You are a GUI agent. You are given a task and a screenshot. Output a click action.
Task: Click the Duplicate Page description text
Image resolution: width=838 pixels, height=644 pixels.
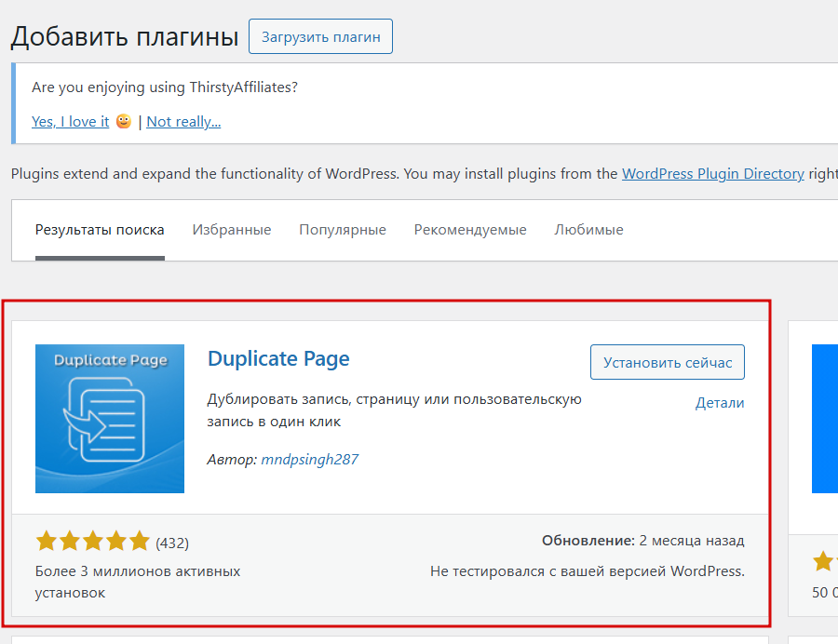pos(395,410)
